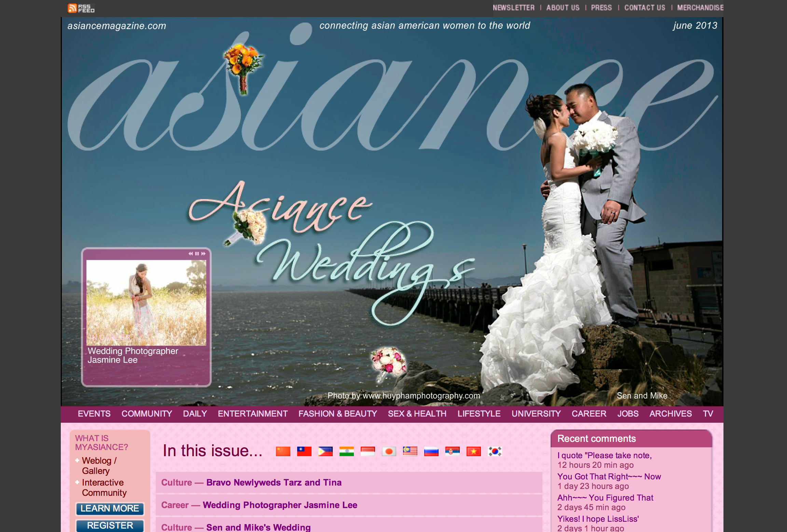The width and height of the screenshot is (787, 532).
Task: Click the REGISTER button
Action: (110, 526)
